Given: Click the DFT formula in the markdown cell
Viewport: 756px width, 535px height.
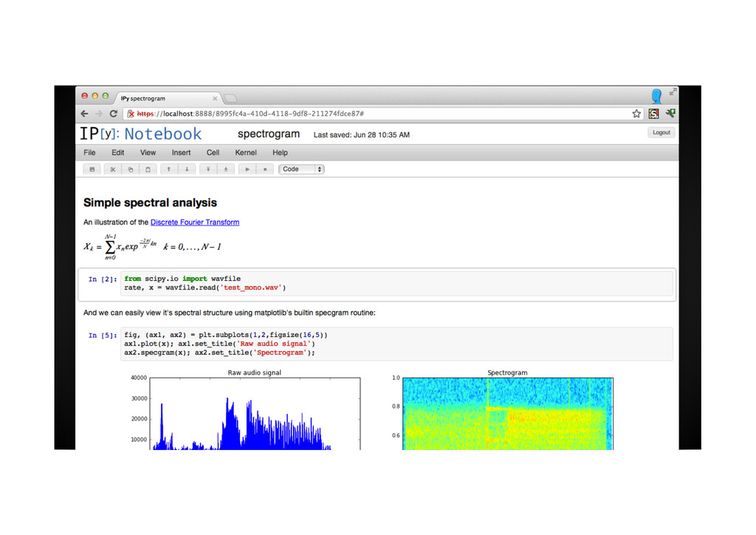Looking at the screenshot, I should pyautogui.click(x=152, y=247).
